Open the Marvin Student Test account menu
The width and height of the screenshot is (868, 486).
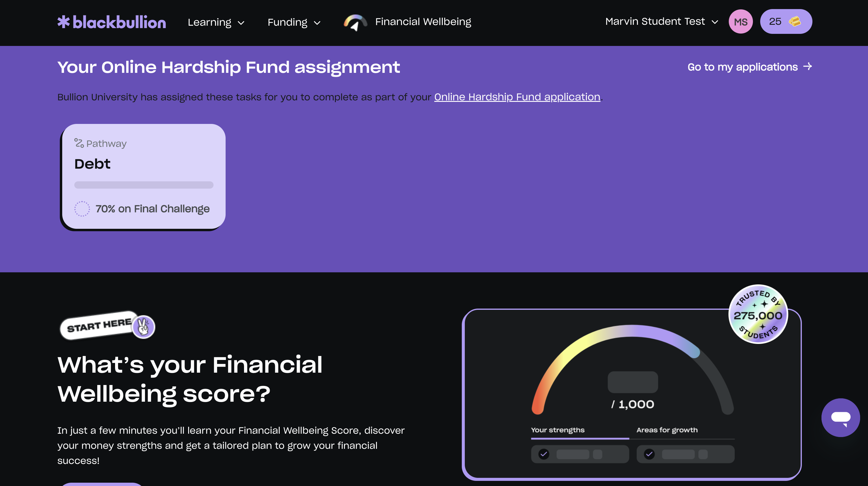(x=661, y=21)
